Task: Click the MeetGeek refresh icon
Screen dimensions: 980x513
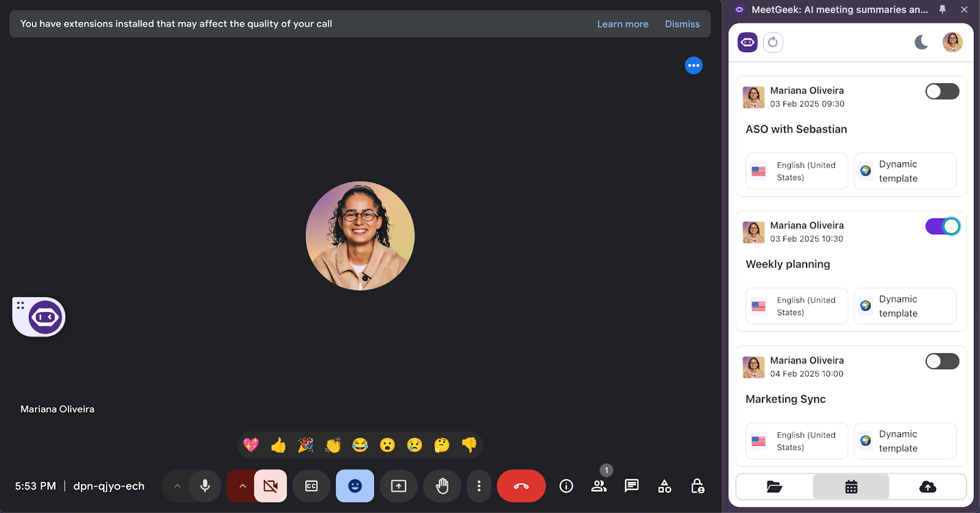Action: click(773, 42)
